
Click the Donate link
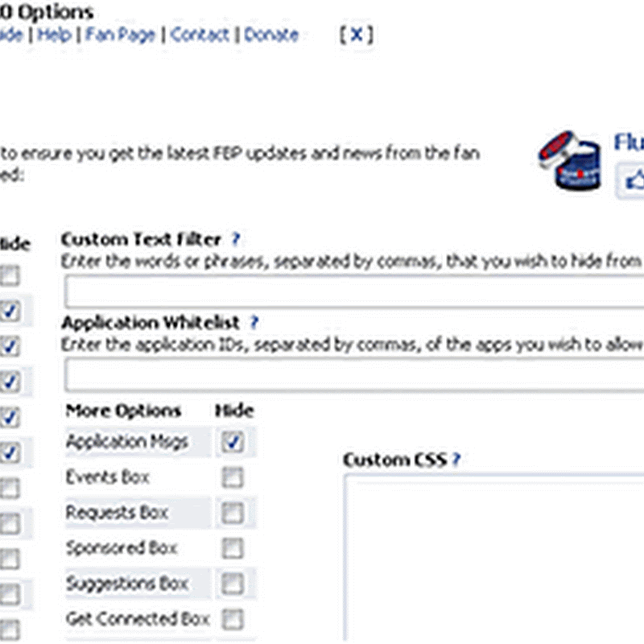tap(271, 35)
